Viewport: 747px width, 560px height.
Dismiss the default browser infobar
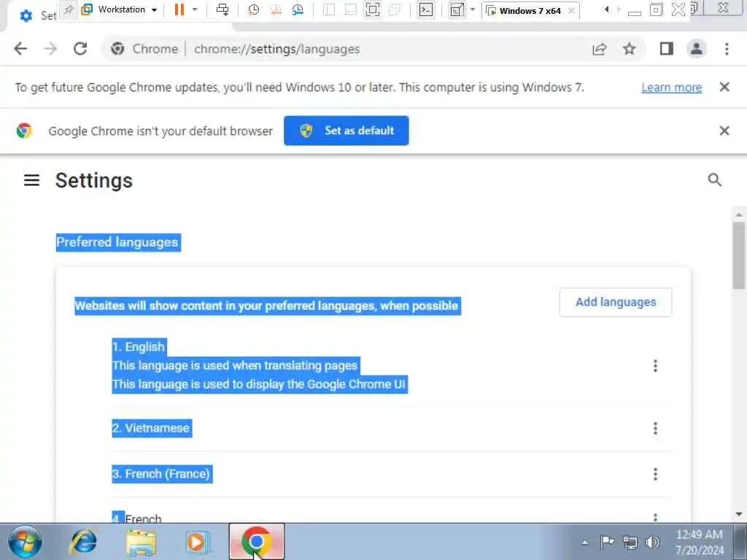coord(724,131)
